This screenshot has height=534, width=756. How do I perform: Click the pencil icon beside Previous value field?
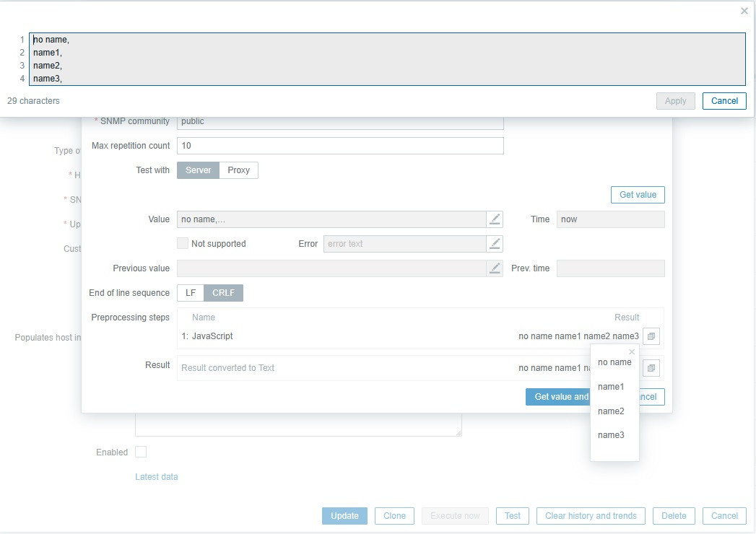(495, 268)
